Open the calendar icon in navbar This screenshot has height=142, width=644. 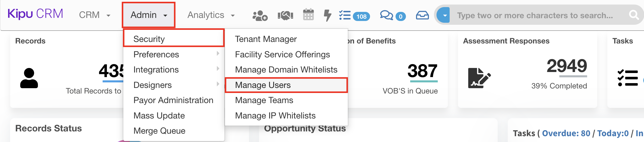[x=308, y=15]
